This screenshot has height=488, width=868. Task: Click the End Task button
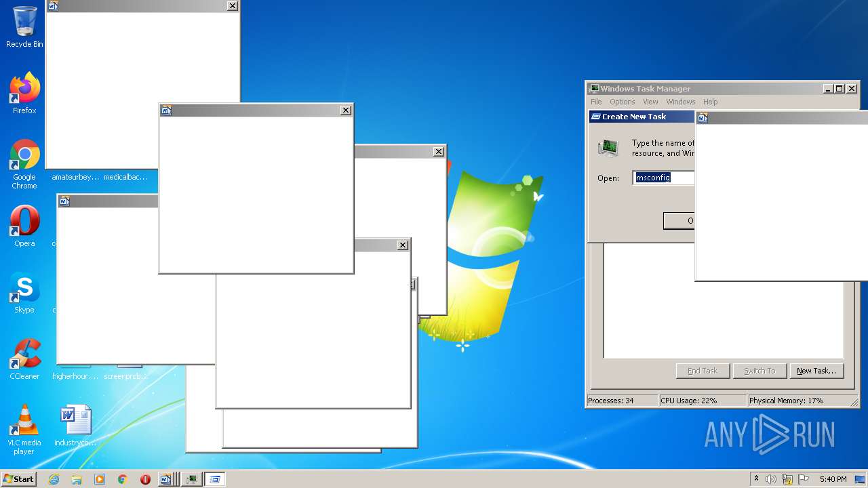point(703,371)
